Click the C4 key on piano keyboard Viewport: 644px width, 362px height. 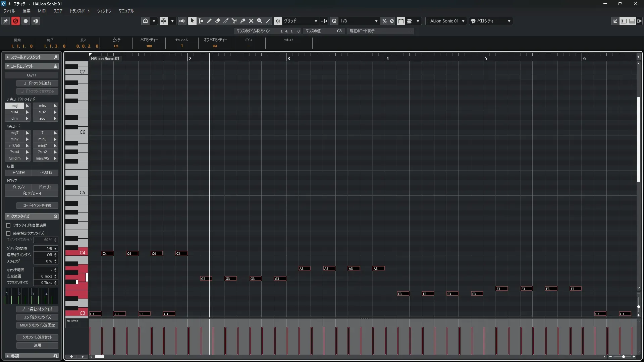(76, 253)
